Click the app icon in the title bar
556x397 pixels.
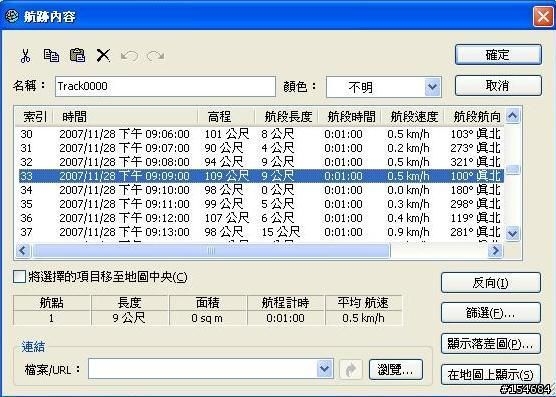(x=12, y=16)
